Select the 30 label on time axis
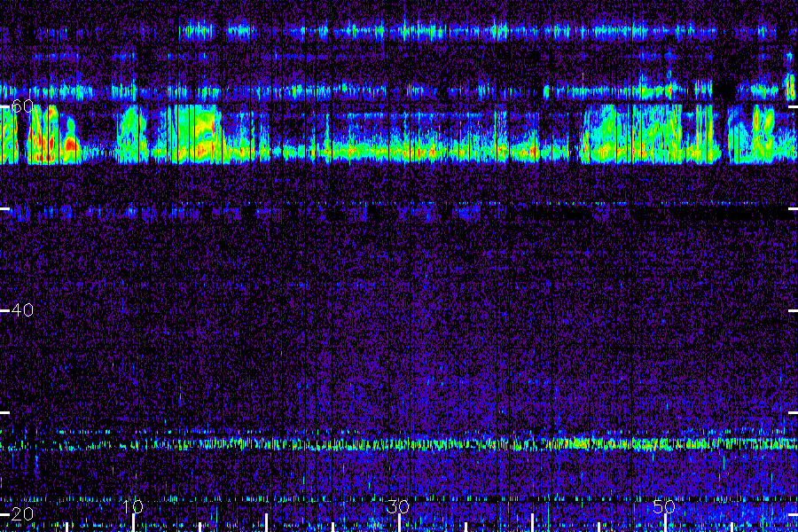The image size is (798, 532). point(398,506)
